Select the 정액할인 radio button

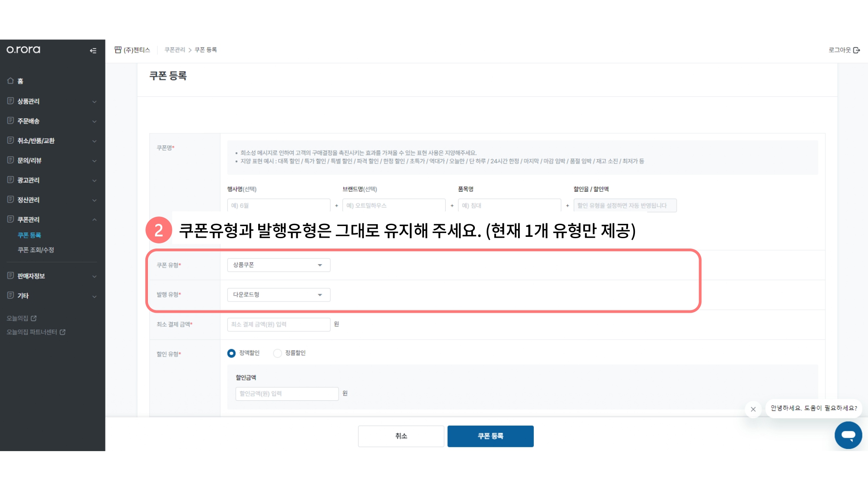(x=231, y=353)
